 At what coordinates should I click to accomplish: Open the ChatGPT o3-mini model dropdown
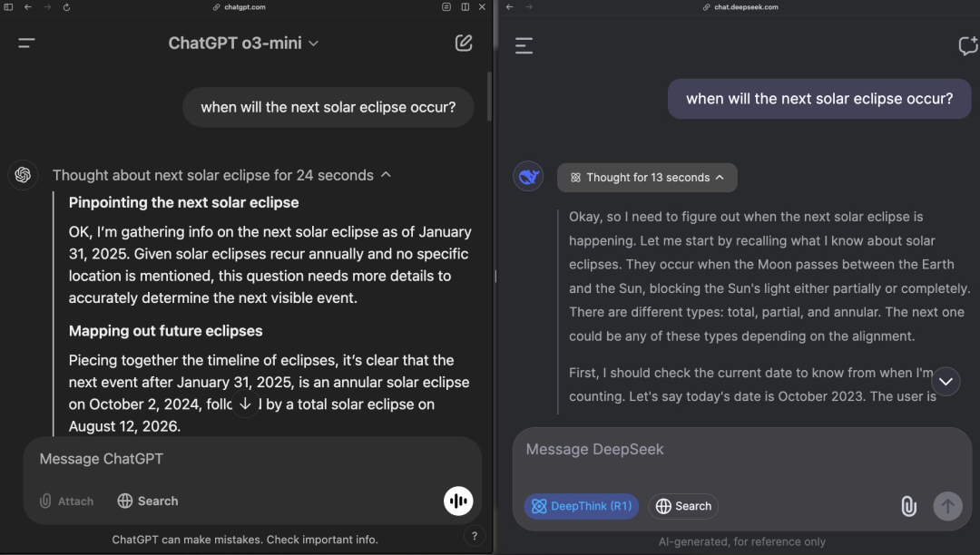(x=243, y=44)
